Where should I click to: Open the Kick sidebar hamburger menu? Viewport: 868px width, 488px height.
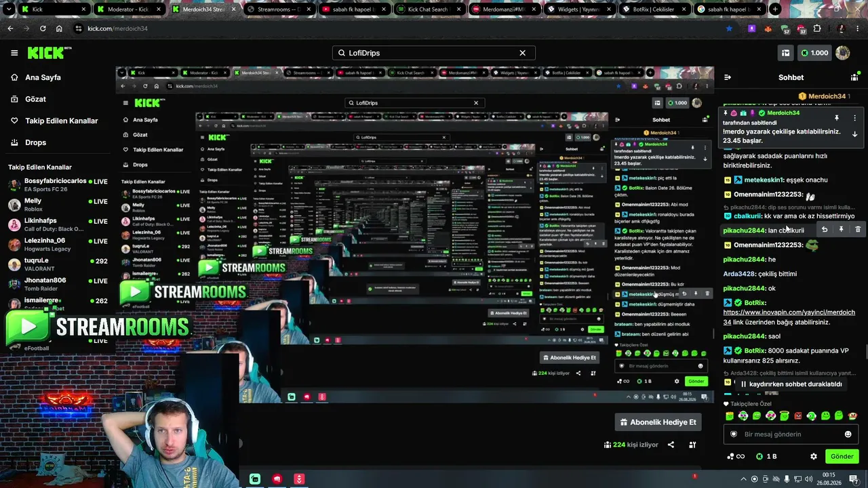(x=14, y=53)
